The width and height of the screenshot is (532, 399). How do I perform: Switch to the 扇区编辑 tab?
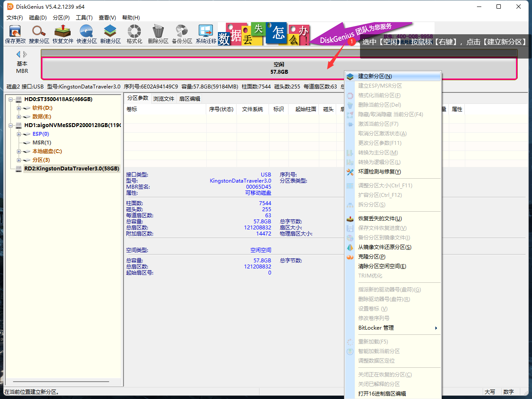pyautogui.click(x=190, y=98)
